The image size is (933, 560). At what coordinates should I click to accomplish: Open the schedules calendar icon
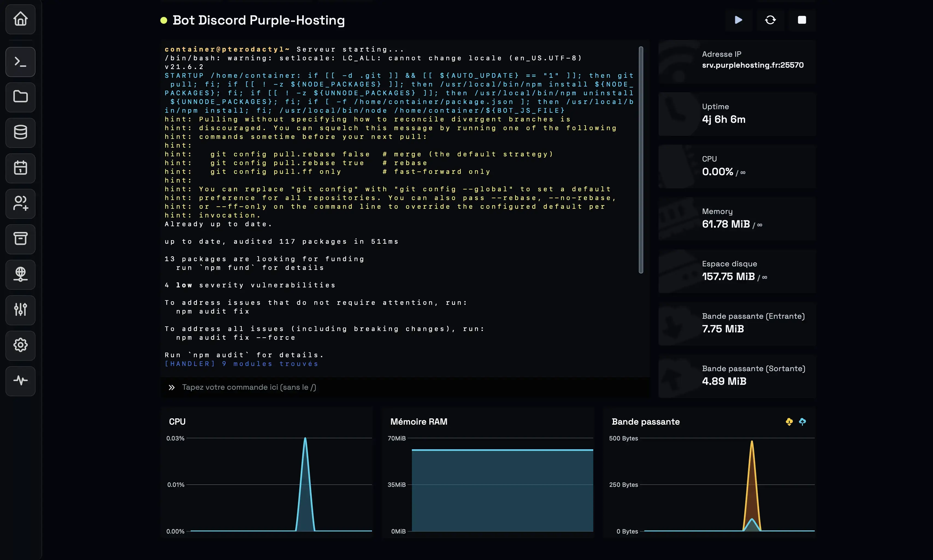pos(20,168)
